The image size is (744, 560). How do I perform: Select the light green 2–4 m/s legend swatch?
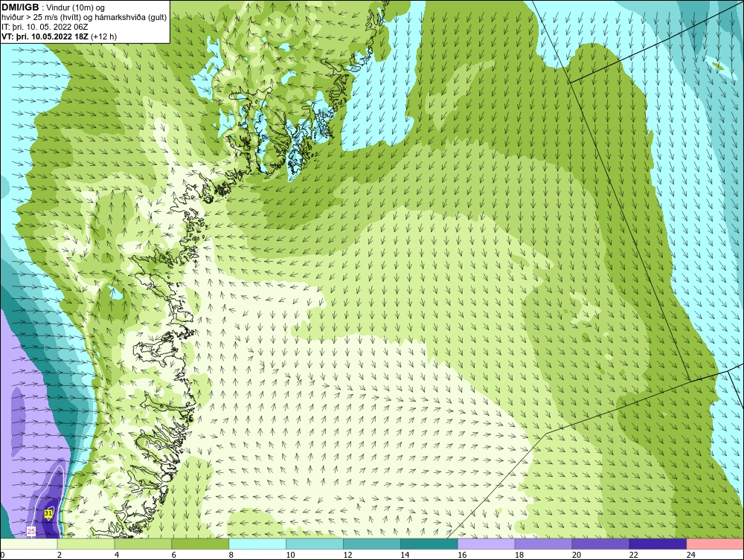coord(86,544)
